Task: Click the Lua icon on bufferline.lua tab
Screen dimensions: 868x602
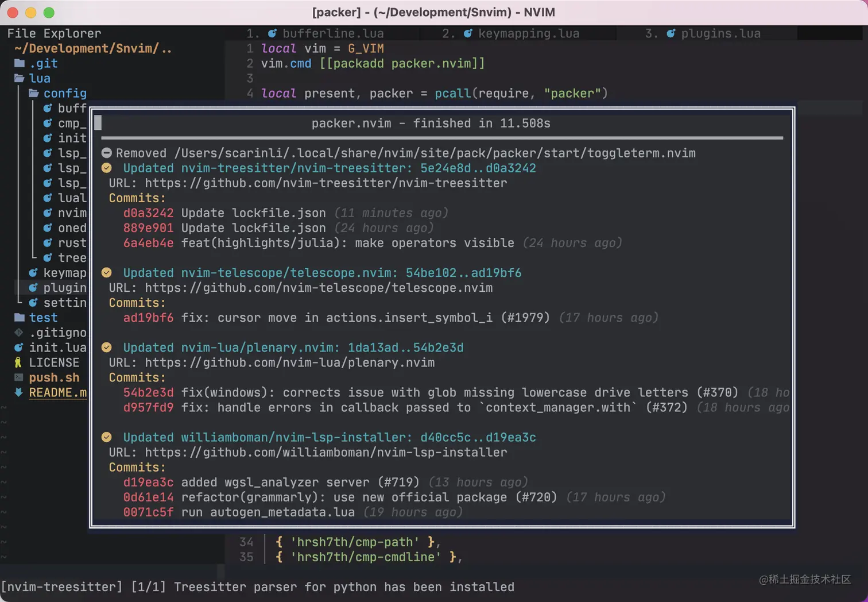Action: point(272,33)
